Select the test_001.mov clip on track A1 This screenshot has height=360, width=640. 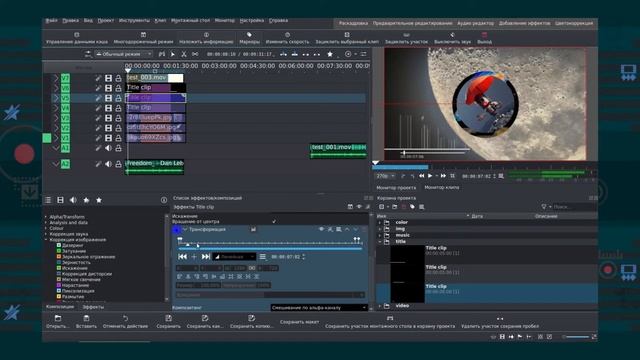pyautogui.click(x=338, y=150)
